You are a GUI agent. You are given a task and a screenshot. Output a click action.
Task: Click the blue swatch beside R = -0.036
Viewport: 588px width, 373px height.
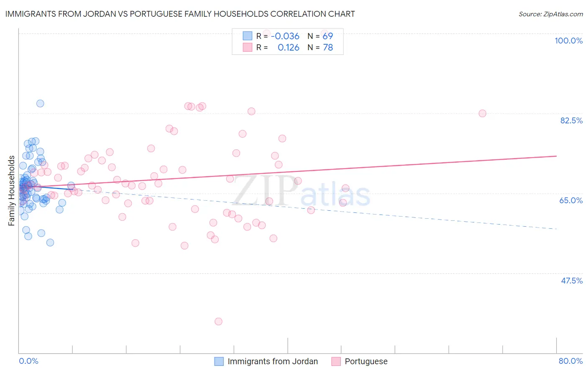point(248,36)
